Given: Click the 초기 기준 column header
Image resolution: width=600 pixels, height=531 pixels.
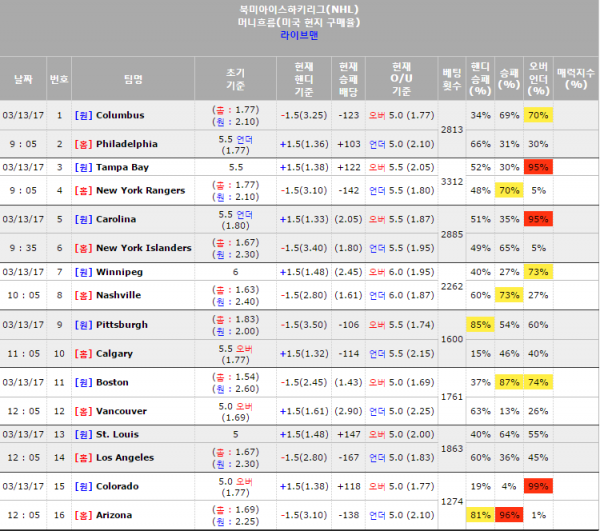Looking at the screenshot, I should pyautogui.click(x=235, y=79).
